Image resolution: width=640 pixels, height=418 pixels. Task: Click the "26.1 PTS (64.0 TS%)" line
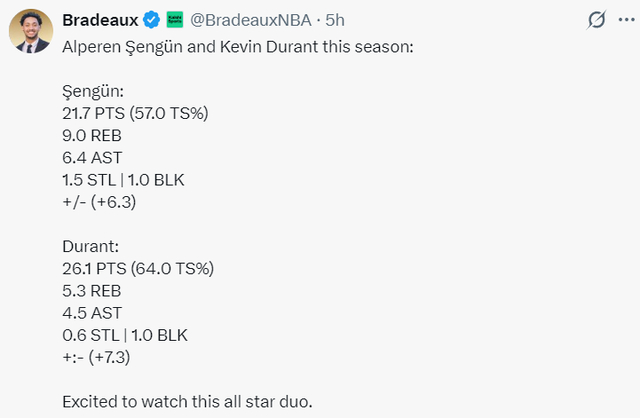(138, 268)
